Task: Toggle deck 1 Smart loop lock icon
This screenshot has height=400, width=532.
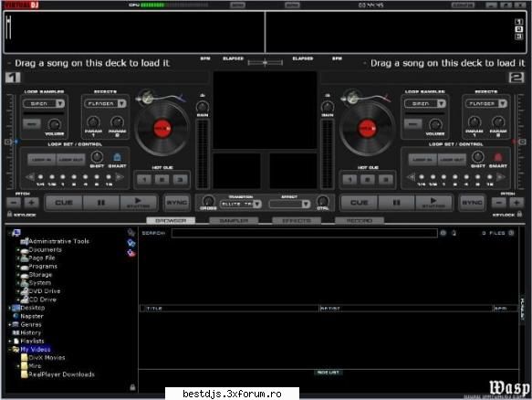Action: 117,157
